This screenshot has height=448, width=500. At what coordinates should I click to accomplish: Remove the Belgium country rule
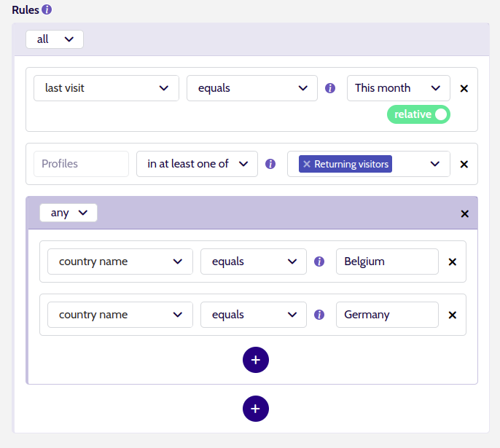(x=452, y=262)
